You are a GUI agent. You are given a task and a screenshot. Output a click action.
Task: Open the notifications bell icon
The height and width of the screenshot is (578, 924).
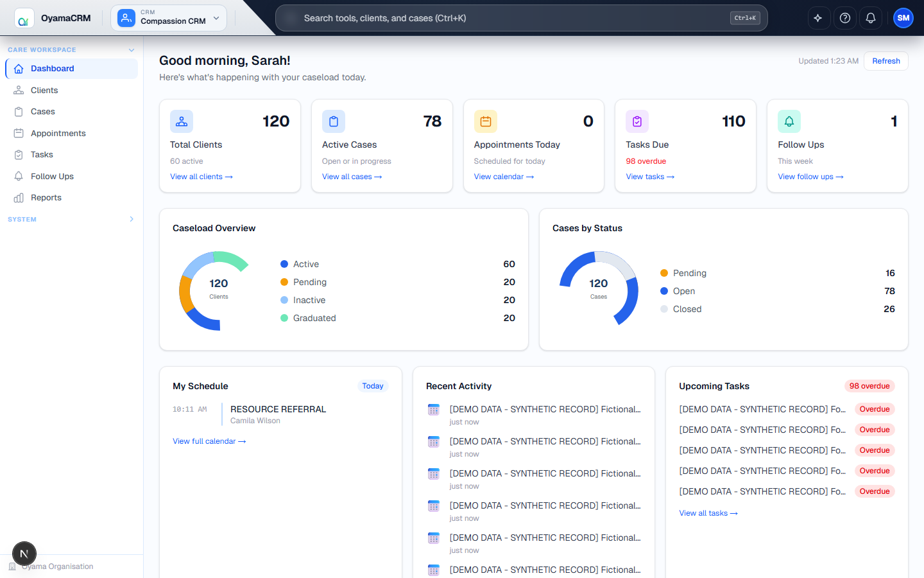coord(871,18)
